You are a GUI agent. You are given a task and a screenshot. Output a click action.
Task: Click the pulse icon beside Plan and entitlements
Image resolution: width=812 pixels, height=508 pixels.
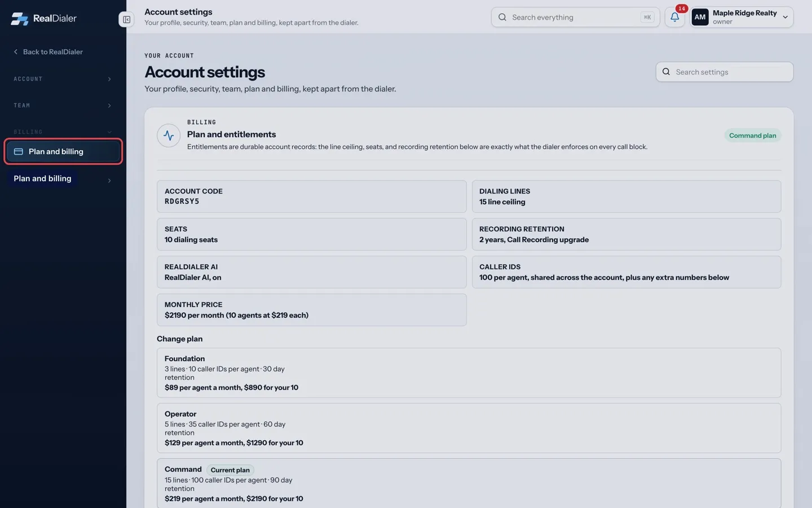click(x=169, y=135)
